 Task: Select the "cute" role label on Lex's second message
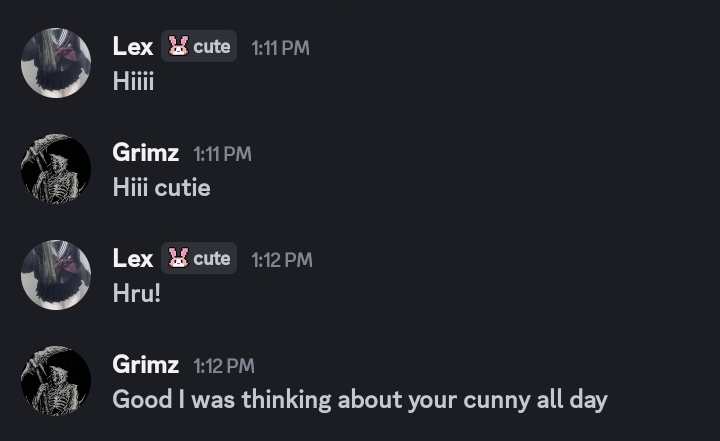click(212, 258)
